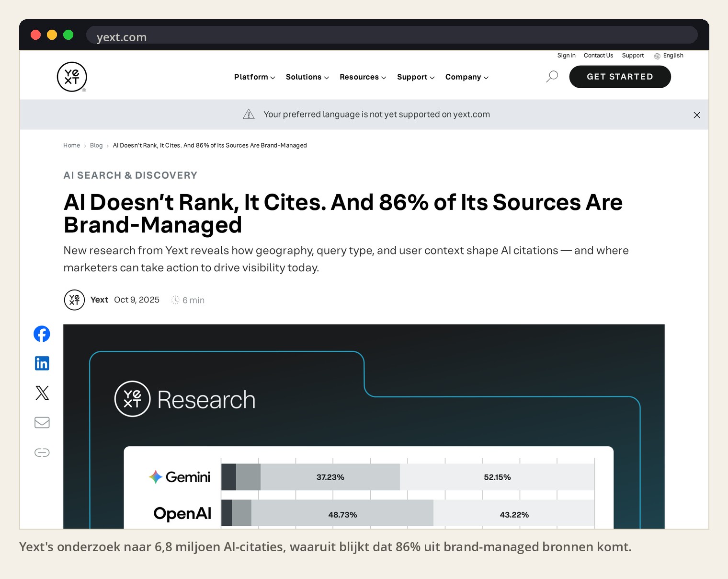Click the warning triangle icon in banner
This screenshot has height=579, width=728.
point(249,114)
